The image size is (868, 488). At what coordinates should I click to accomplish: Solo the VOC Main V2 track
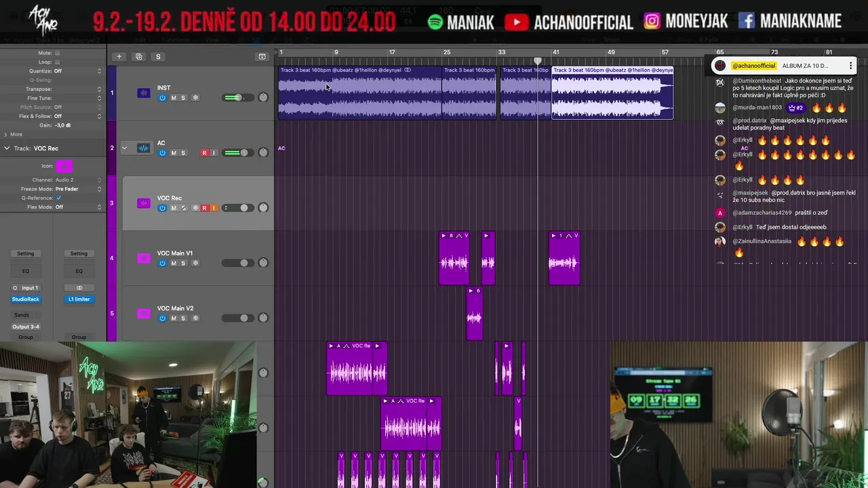click(x=183, y=318)
